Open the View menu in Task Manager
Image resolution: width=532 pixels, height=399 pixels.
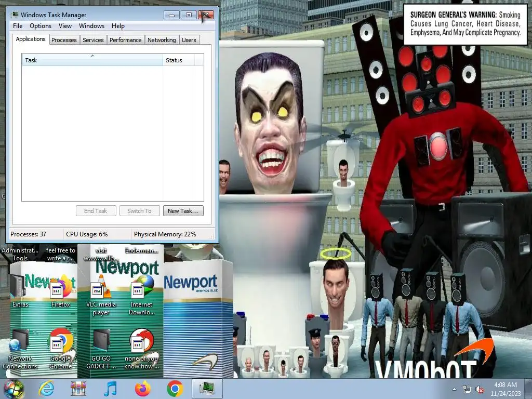click(x=65, y=26)
